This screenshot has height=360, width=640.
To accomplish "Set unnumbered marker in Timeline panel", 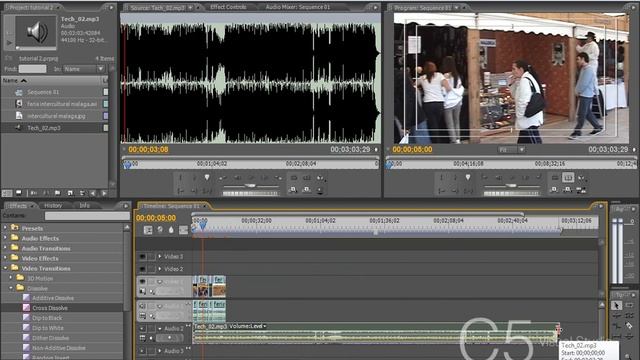I will click(171, 230).
